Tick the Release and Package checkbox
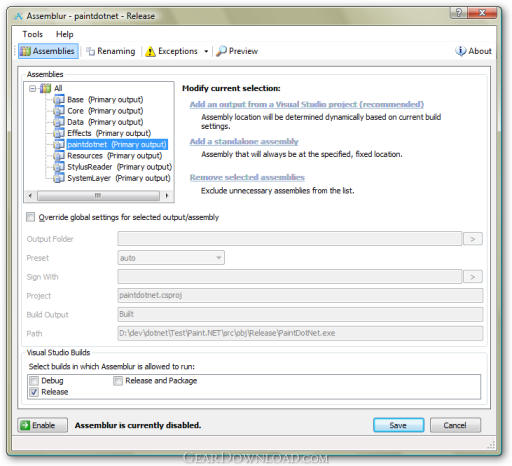The width and height of the screenshot is (512, 466). (x=118, y=381)
